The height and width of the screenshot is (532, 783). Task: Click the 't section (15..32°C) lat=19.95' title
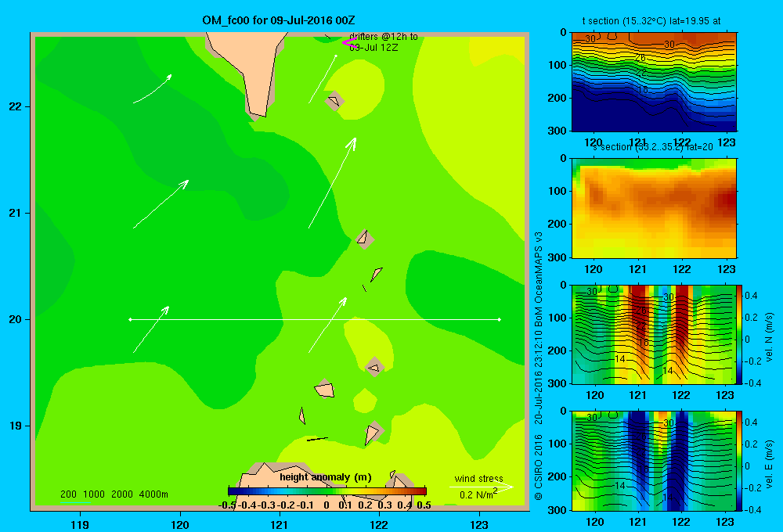tap(651, 21)
